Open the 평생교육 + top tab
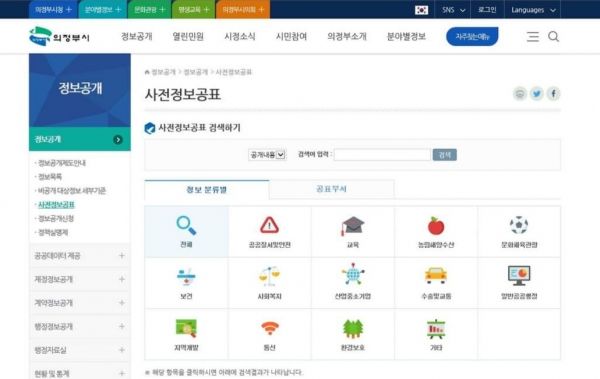This screenshot has width=600, height=379. [x=194, y=10]
